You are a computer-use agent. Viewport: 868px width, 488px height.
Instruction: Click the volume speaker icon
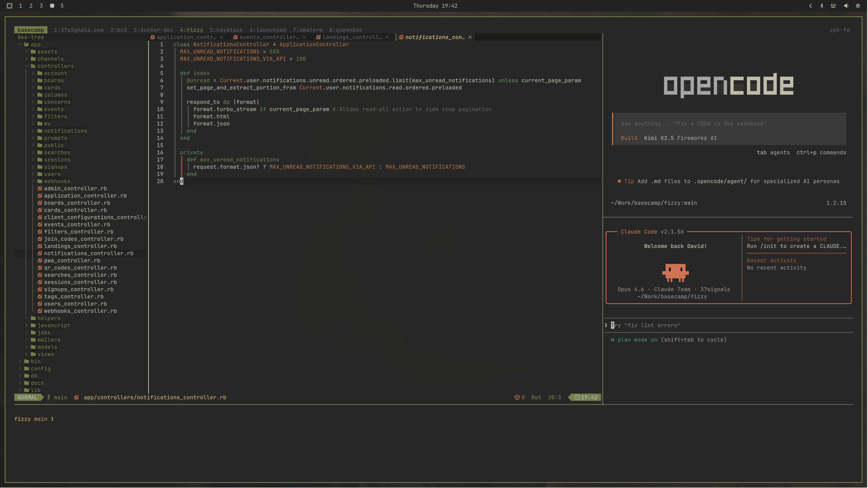pos(846,6)
